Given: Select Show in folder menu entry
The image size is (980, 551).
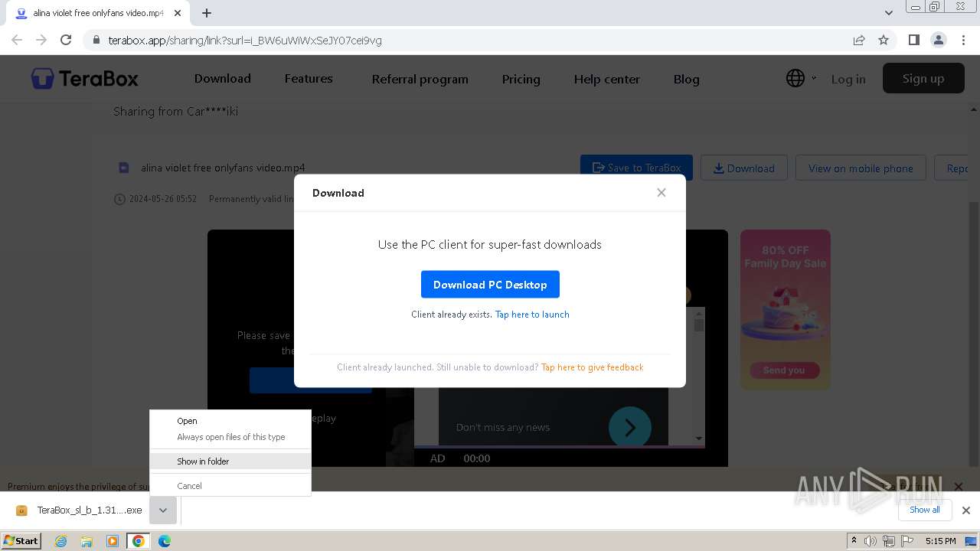Looking at the screenshot, I should pyautogui.click(x=230, y=461).
